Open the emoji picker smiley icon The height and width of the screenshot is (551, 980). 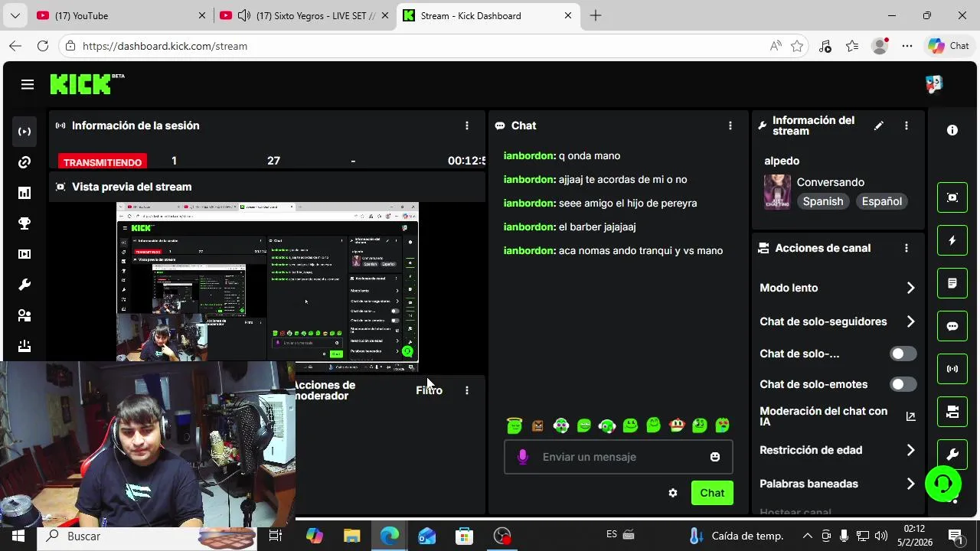(715, 457)
